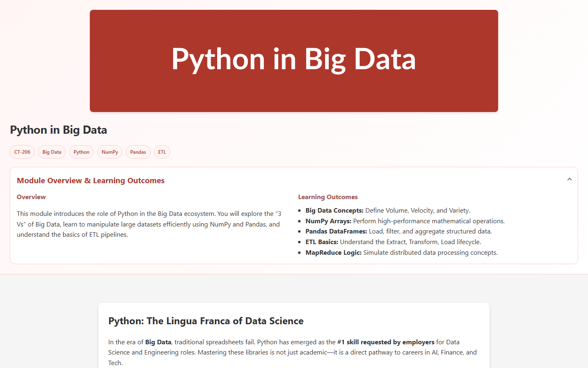Click the Overview subheading
This screenshot has height=368, width=588.
[x=31, y=197]
